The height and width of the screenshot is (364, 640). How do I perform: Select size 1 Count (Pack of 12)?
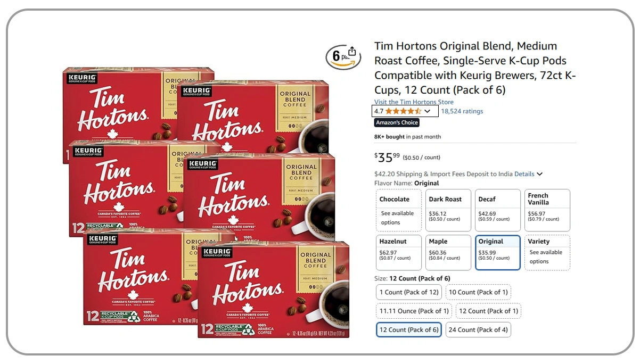click(409, 292)
